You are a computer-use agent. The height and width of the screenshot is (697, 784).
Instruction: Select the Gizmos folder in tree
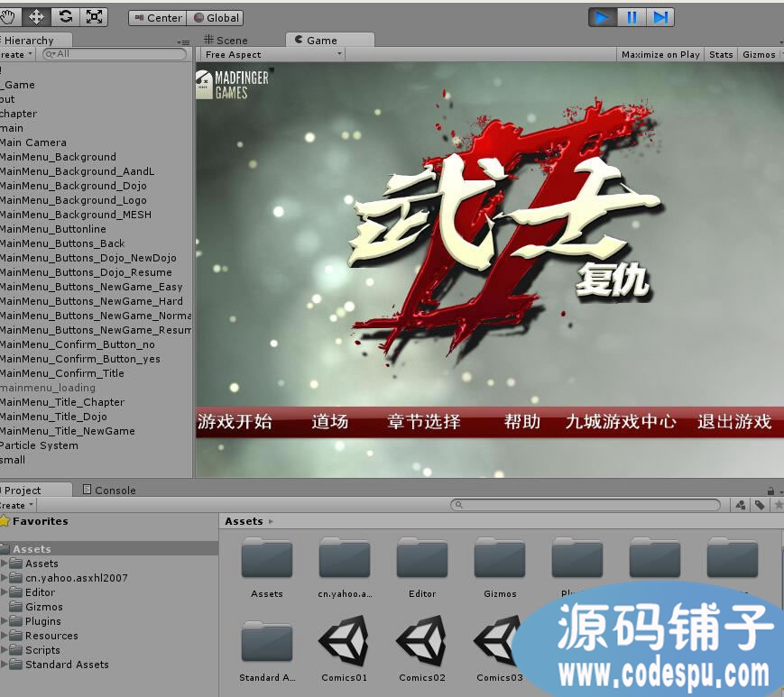[x=43, y=607]
